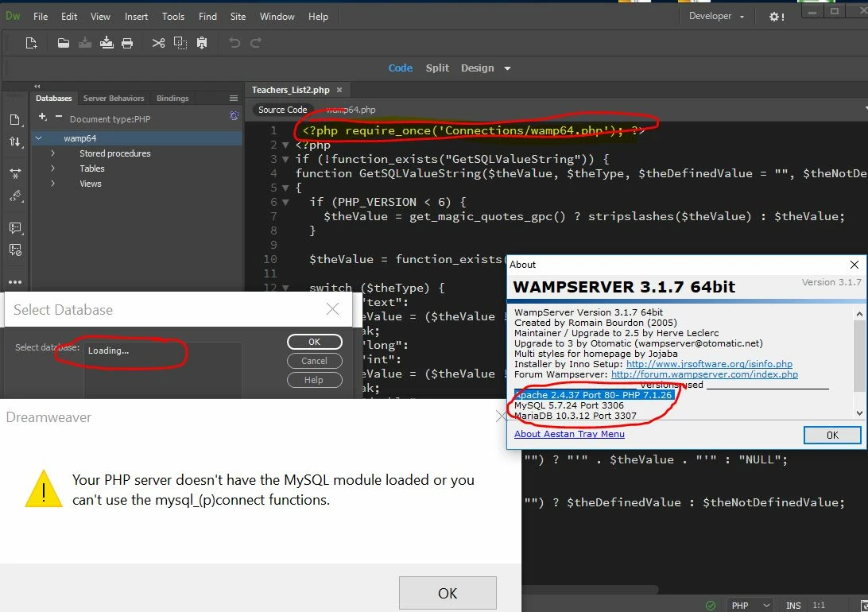Open the Insert menu
Image resolution: width=868 pixels, height=612 pixels.
point(136,17)
